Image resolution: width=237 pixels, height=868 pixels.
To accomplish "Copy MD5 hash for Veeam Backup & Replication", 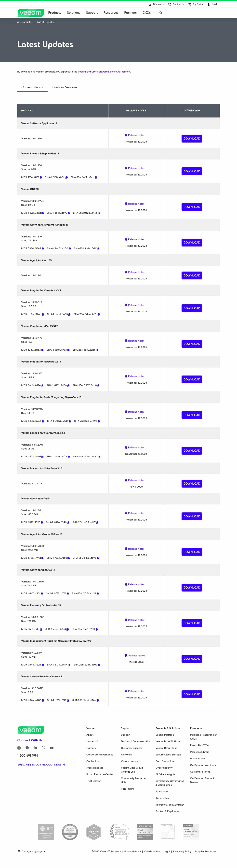I will pyautogui.click(x=41, y=178).
